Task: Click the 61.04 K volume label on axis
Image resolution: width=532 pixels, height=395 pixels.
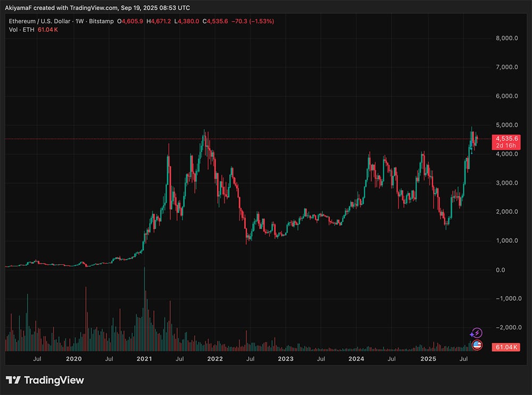Action: coord(506,347)
